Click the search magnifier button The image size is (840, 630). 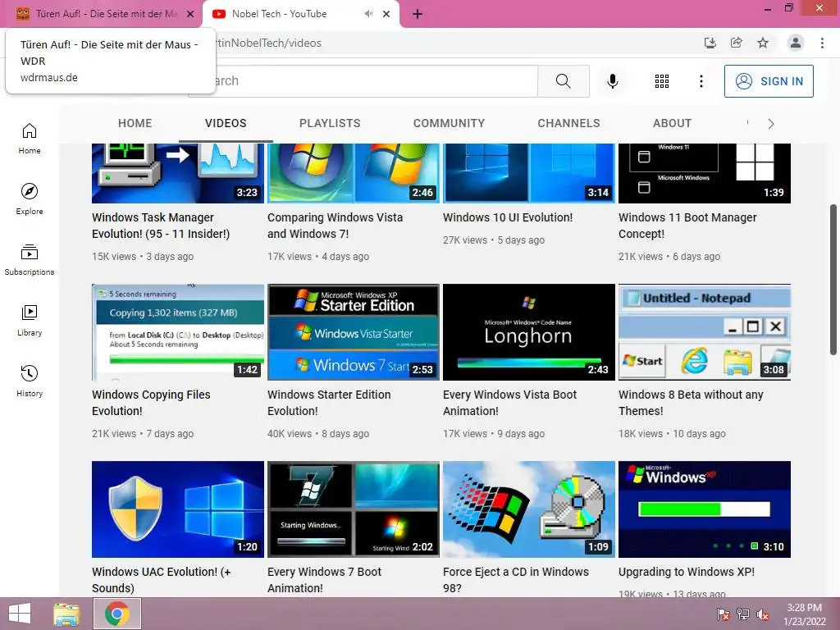pyautogui.click(x=563, y=81)
